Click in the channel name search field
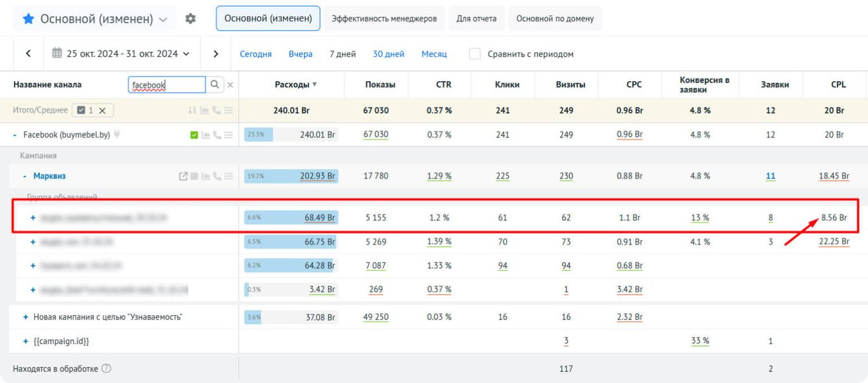 click(x=166, y=84)
